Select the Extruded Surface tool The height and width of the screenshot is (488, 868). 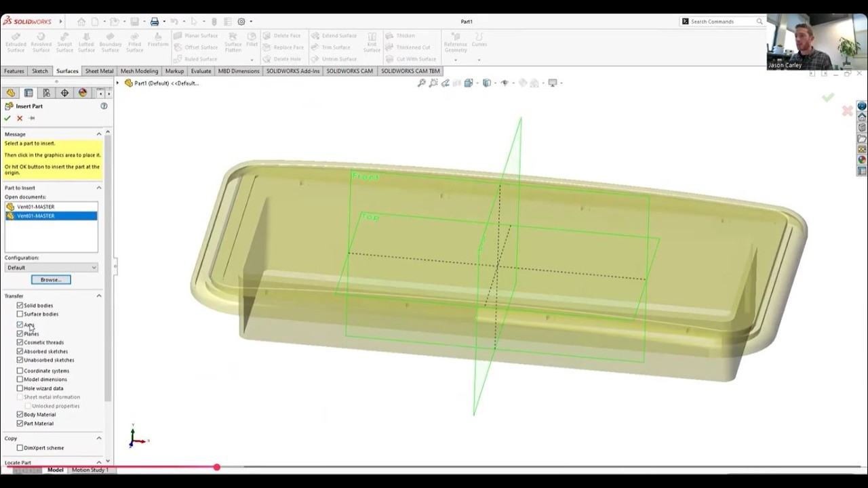16,42
